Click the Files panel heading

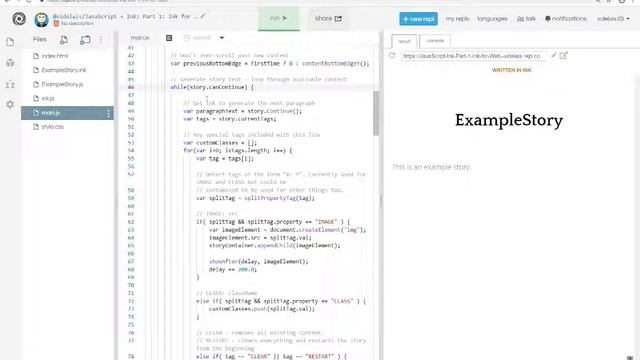[40, 40]
